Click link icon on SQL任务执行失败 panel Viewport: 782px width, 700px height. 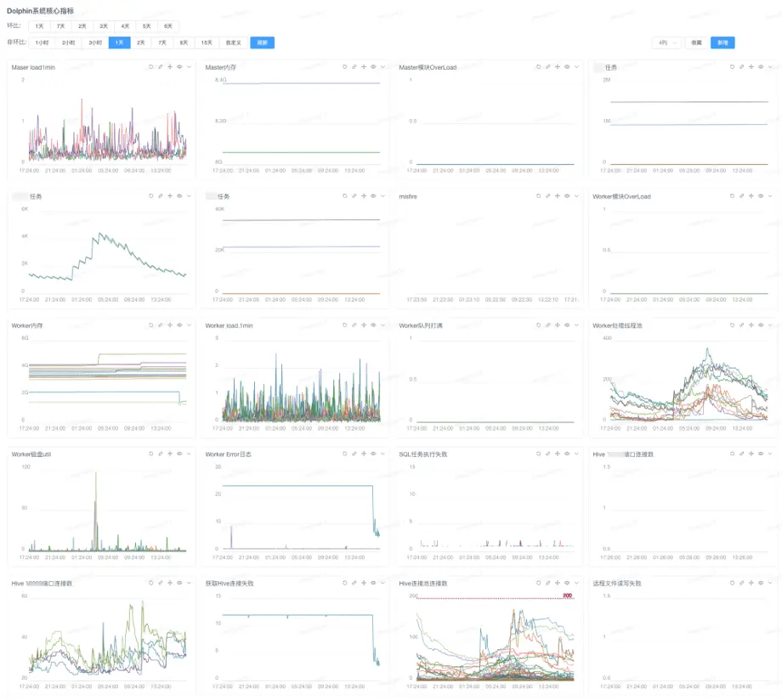click(x=547, y=454)
